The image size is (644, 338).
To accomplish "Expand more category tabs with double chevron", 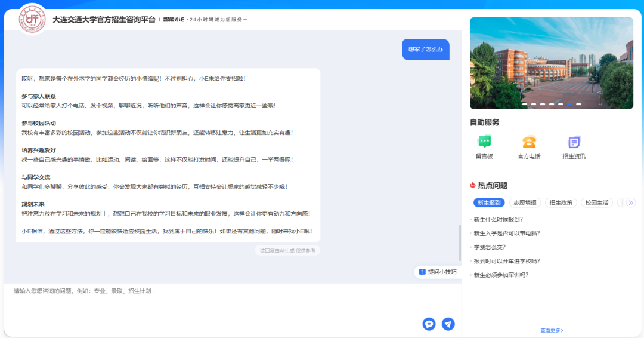I will (x=631, y=202).
